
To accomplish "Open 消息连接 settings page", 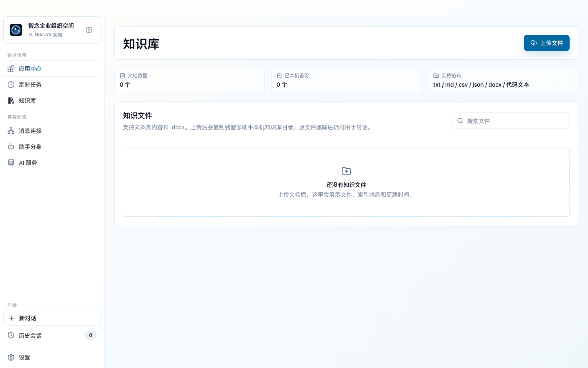I will (52, 131).
